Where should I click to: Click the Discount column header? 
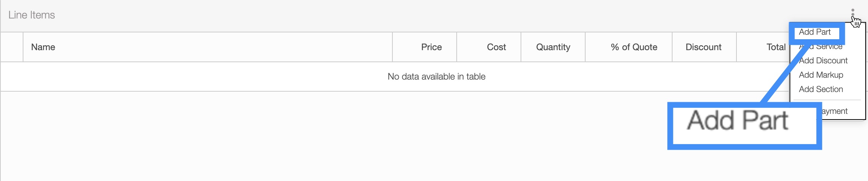point(703,47)
